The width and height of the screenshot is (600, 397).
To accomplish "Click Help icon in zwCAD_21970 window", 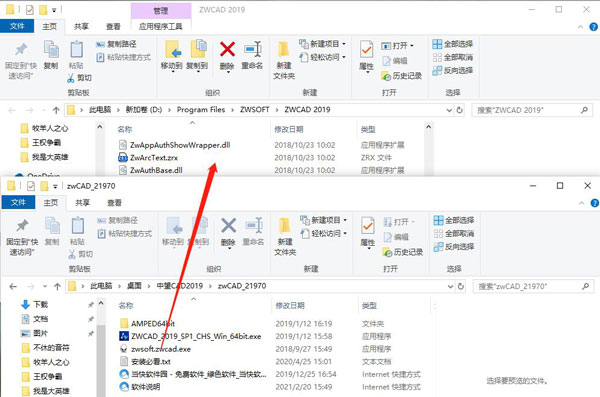I will click(594, 203).
